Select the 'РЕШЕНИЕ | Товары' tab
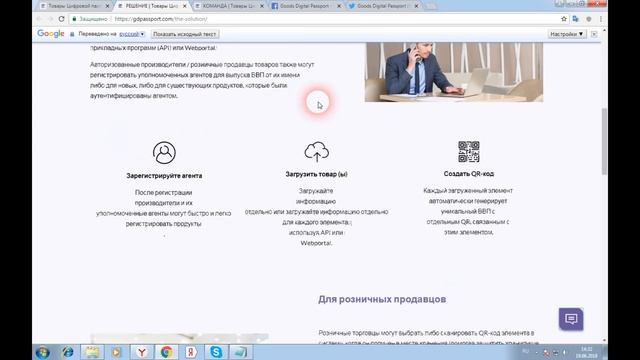 click(x=152, y=6)
